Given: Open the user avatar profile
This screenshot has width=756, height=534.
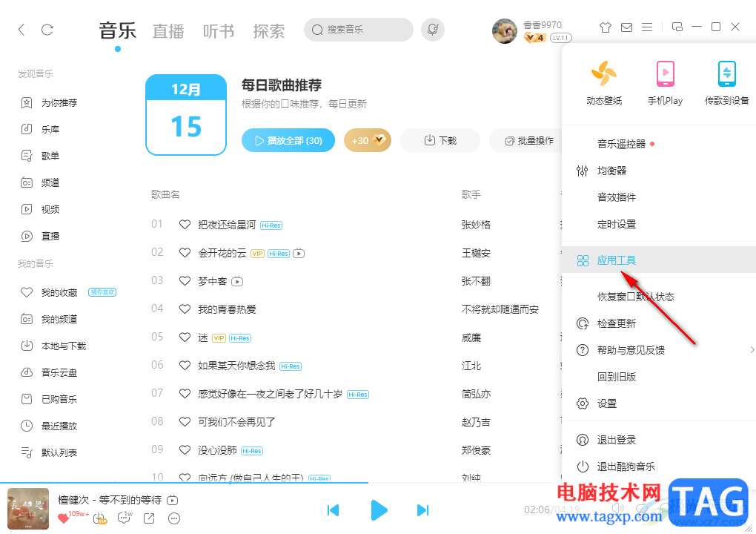Looking at the screenshot, I should (x=504, y=31).
